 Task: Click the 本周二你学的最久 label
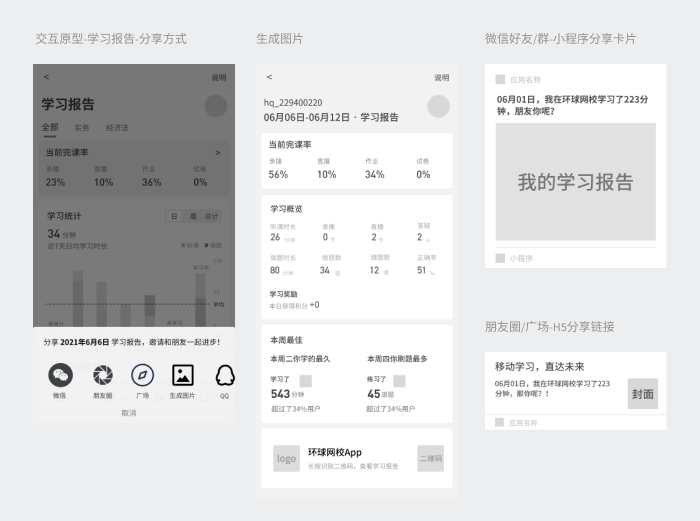[300, 358]
